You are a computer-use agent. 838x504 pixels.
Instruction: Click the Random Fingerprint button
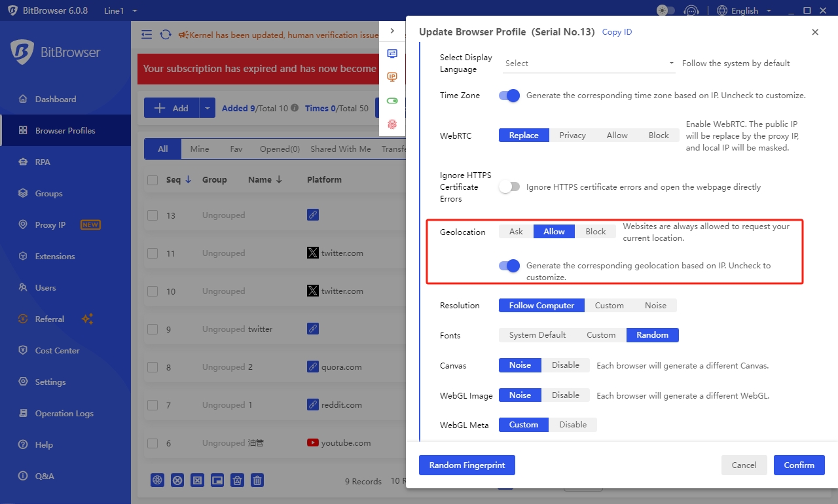467,465
